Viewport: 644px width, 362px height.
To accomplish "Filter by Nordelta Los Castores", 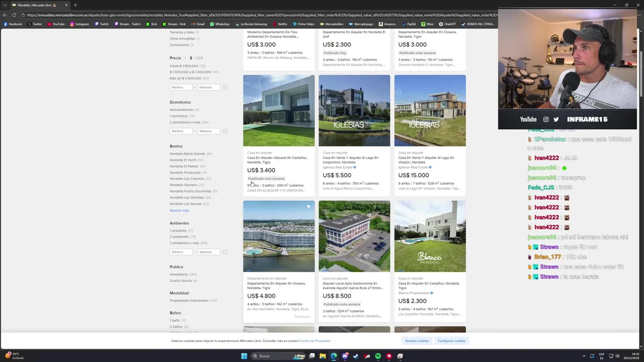I will click(187, 178).
